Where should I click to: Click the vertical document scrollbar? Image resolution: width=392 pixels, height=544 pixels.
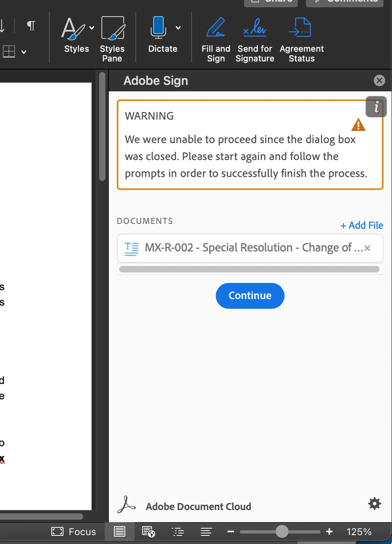(102, 127)
